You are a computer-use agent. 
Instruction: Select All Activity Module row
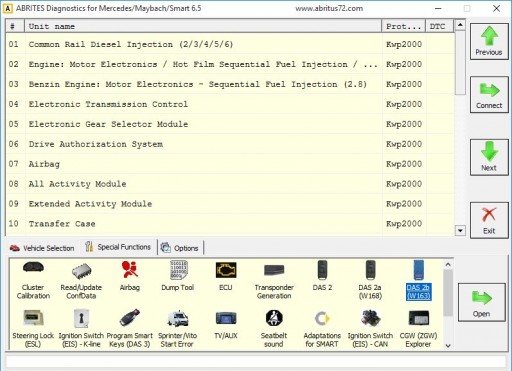[230, 184]
